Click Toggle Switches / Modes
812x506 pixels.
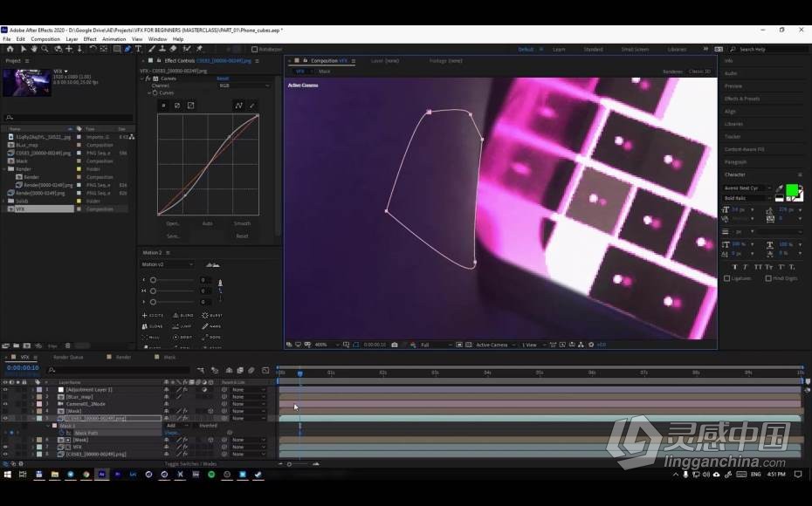click(x=190, y=463)
